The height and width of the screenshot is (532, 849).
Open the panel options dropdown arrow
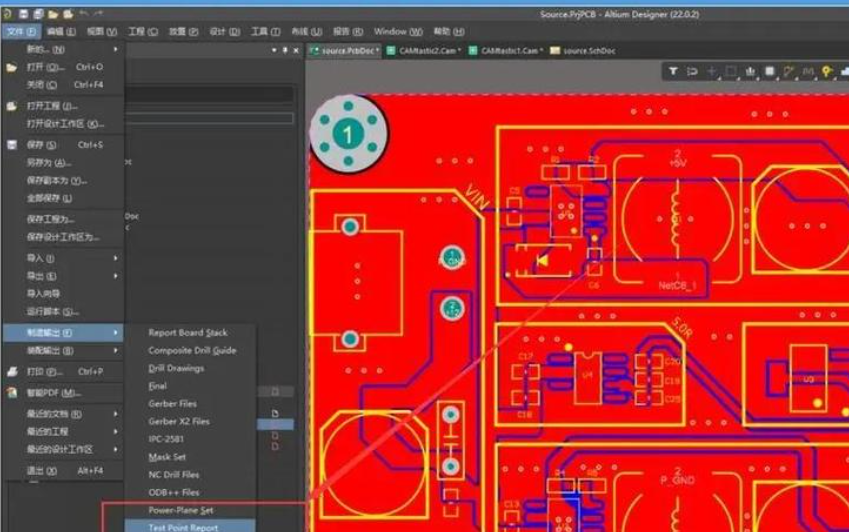[x=274, y=50]
